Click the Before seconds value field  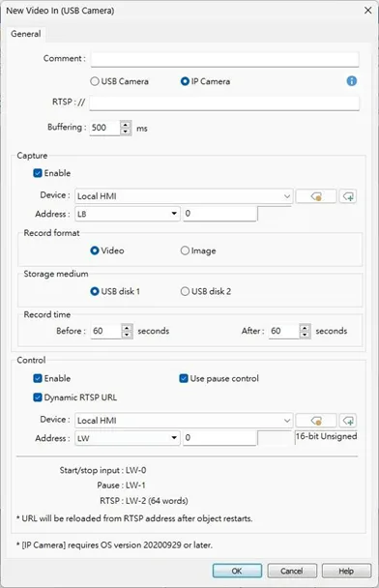pos(106,331)
